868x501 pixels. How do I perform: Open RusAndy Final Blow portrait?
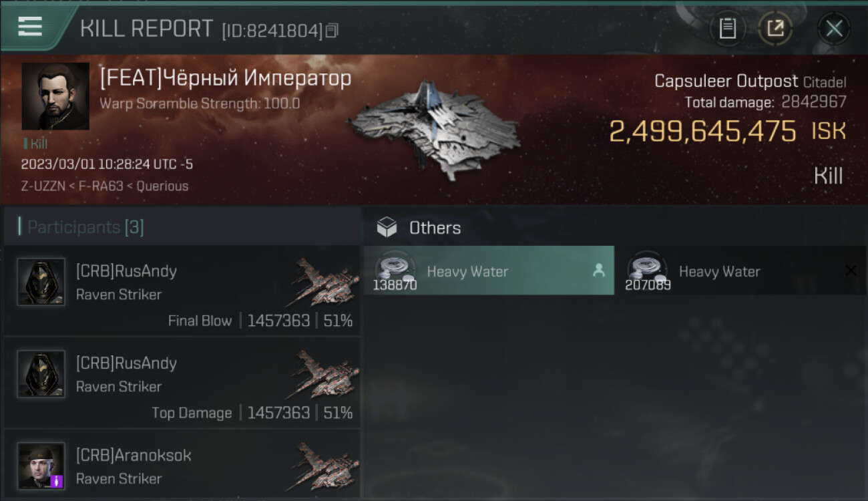pyautogui.click(x=41, y=282)
